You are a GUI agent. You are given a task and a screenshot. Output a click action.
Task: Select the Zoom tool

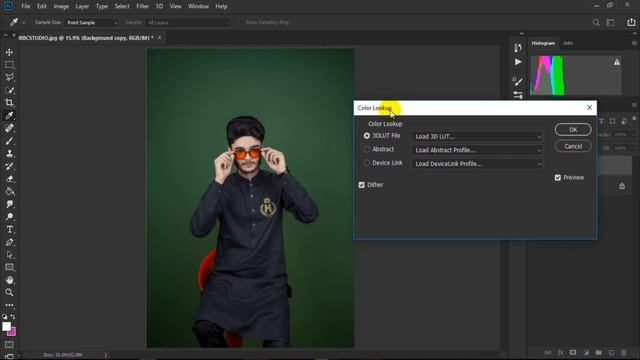[9, 292]
